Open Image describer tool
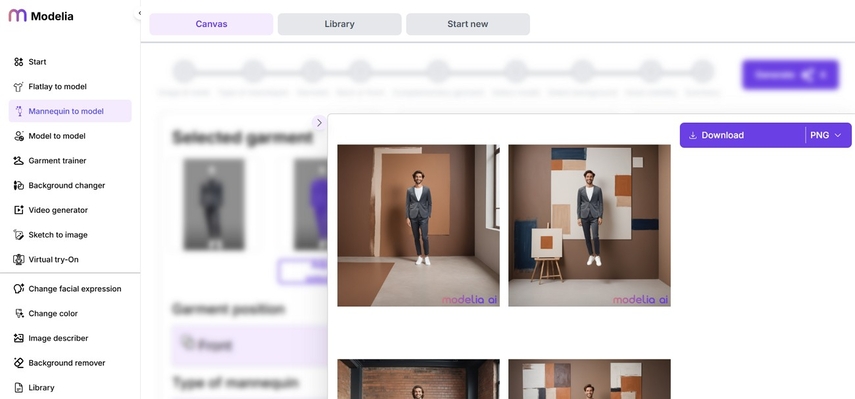Image resolution: width=855 pixels, height=399 pixels. pos(70,338)
